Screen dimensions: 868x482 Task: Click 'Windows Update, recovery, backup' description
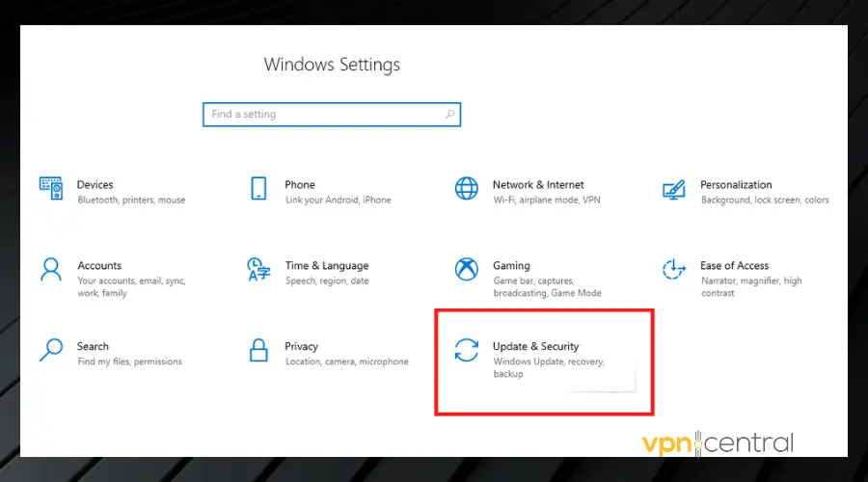(549, 367)
